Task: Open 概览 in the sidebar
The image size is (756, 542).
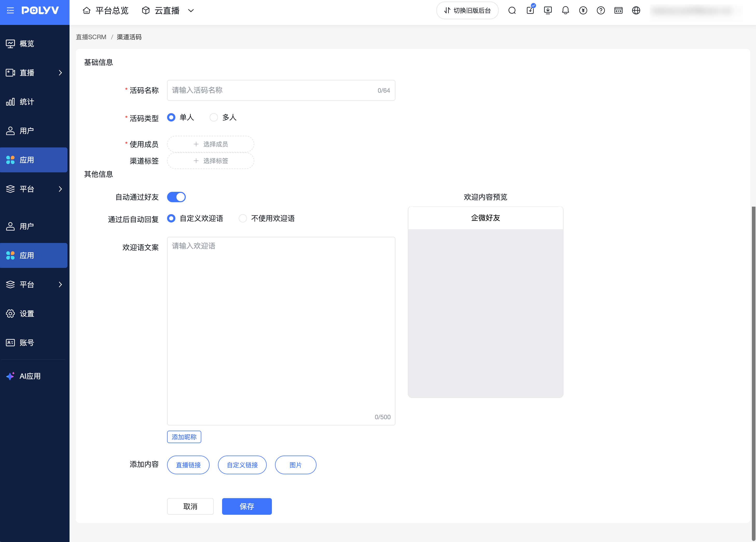Action: pyautogui.click(x=34, y=44)
